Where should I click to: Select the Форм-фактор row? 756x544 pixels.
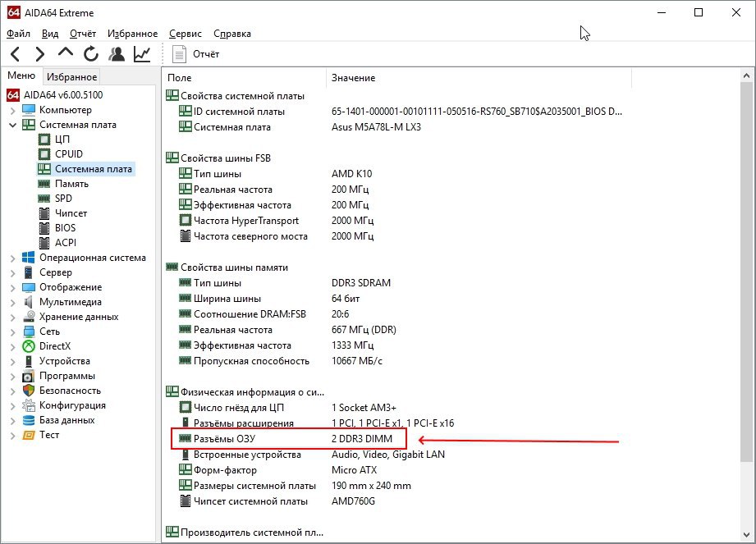click(277, 470)
